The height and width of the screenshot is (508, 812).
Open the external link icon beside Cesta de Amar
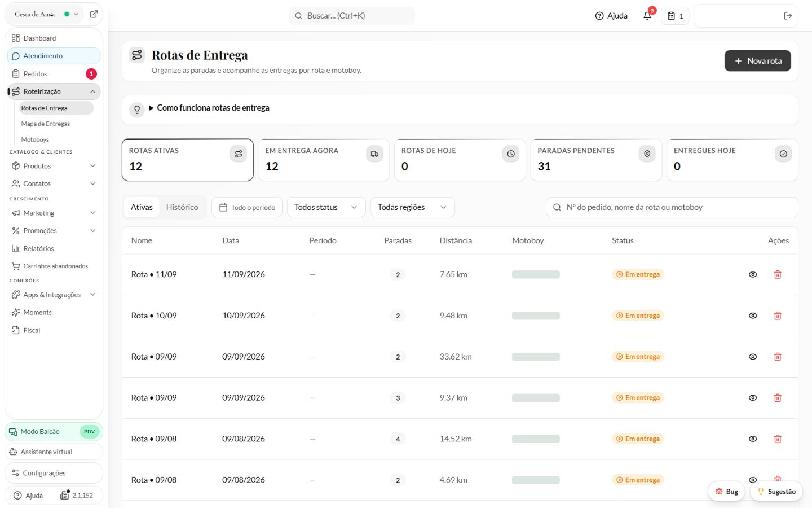click(94, 14)
